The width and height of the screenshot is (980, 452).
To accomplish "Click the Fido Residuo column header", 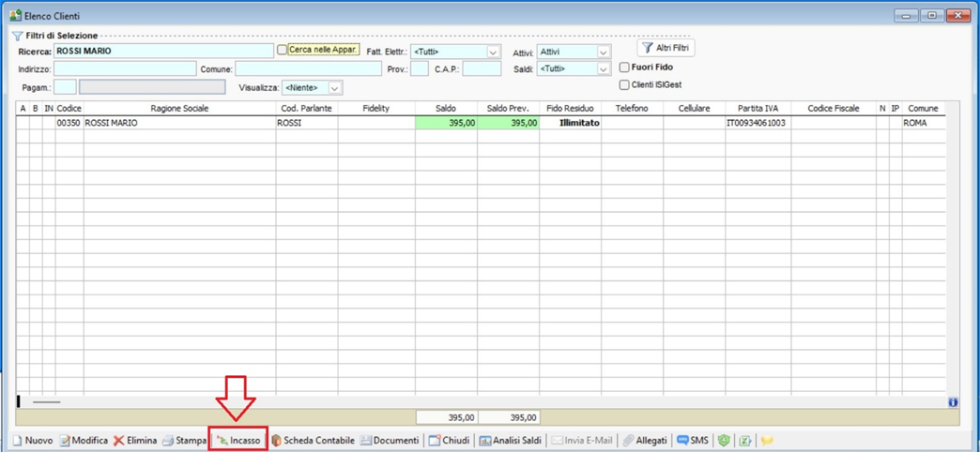I will 570,109.
